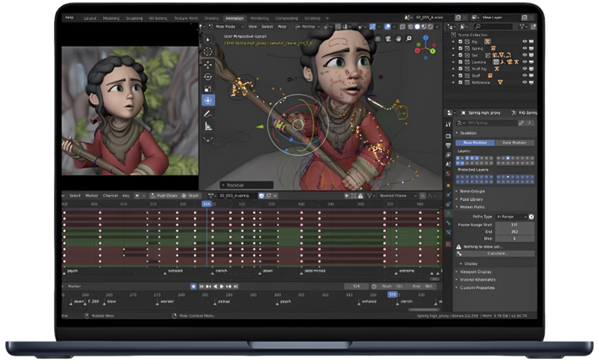This screenshot has width=599, height=364.
Task: Open the Normal transform orientation dropdown
Action: 307,27
